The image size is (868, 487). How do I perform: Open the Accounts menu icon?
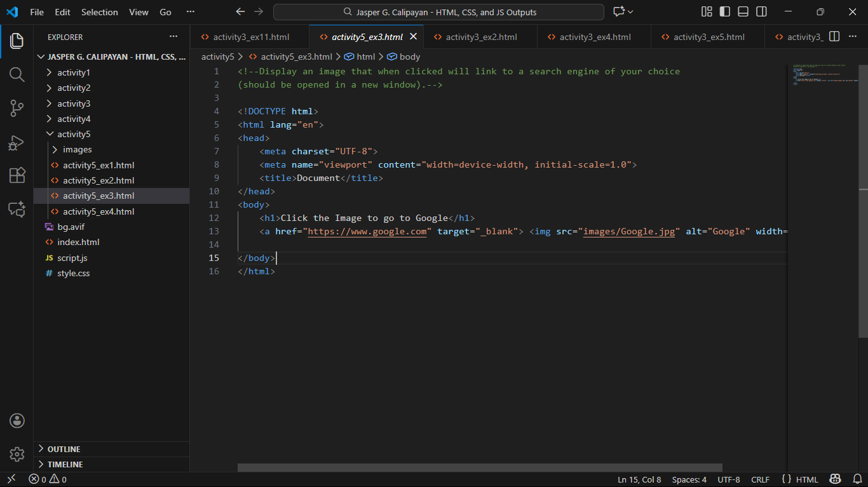17,420
